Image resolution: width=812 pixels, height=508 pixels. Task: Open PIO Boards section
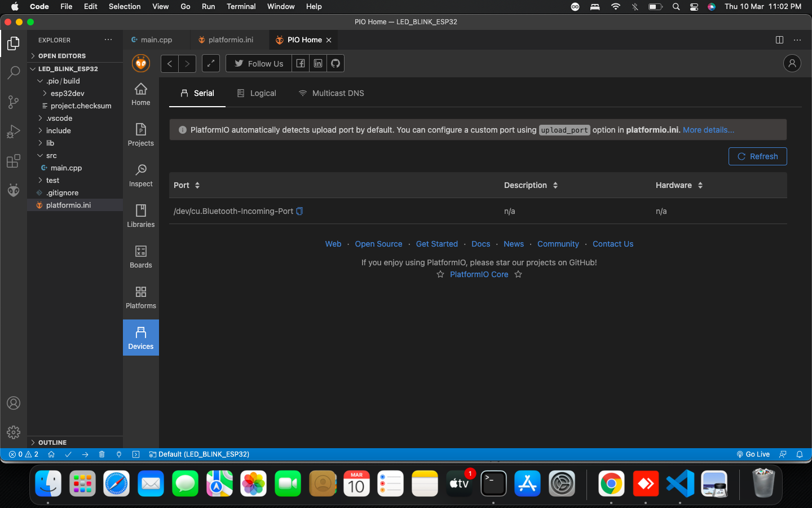(x=141, y=257)
